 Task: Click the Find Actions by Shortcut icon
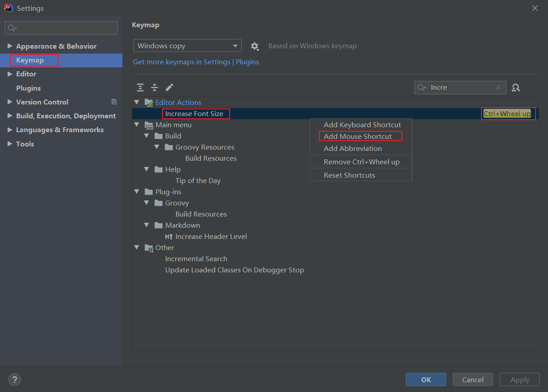point(516,88)
